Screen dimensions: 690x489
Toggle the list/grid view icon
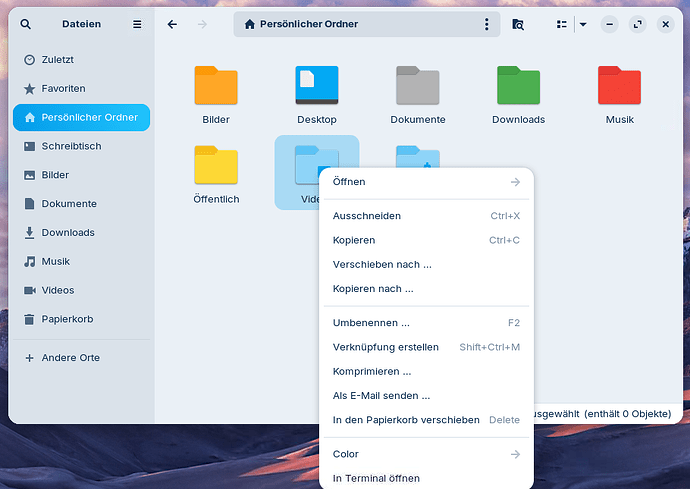tap(562, 24)
